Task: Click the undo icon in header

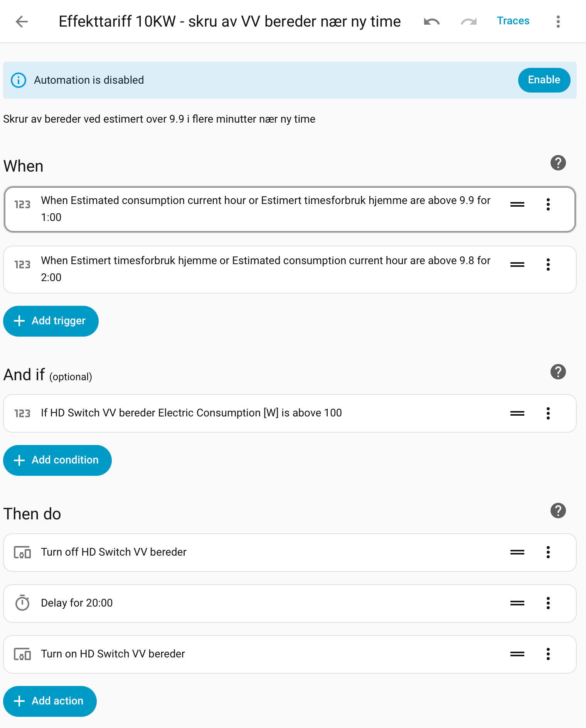Action: click(x=431, y=22)
